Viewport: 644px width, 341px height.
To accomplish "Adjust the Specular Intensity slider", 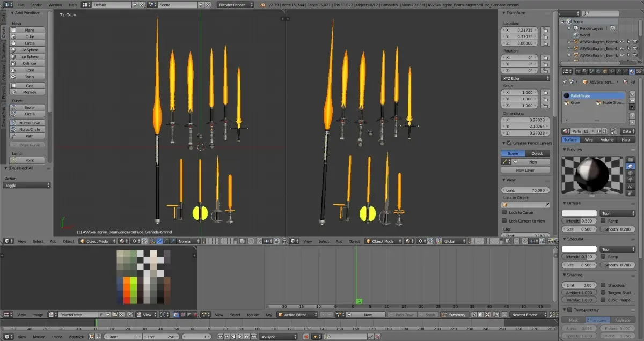I will click(579, 257).
